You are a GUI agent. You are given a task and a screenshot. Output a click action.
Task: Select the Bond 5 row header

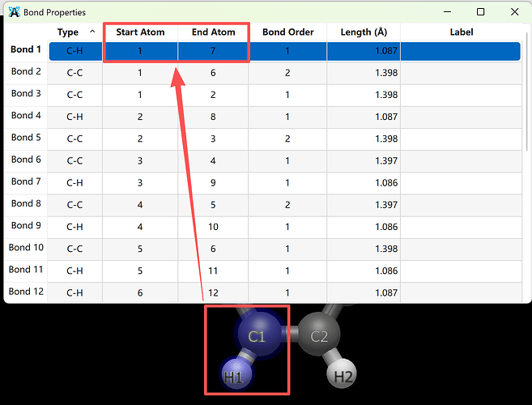[26, 138]
